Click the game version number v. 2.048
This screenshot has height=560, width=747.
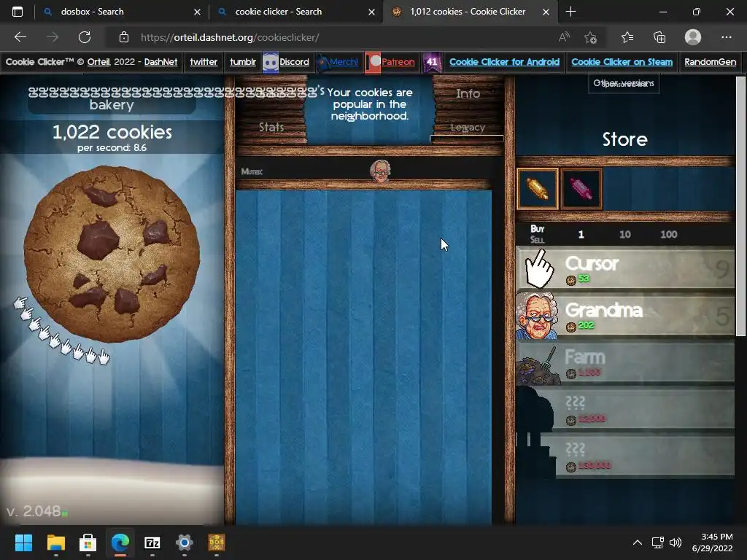click(34, 511)
